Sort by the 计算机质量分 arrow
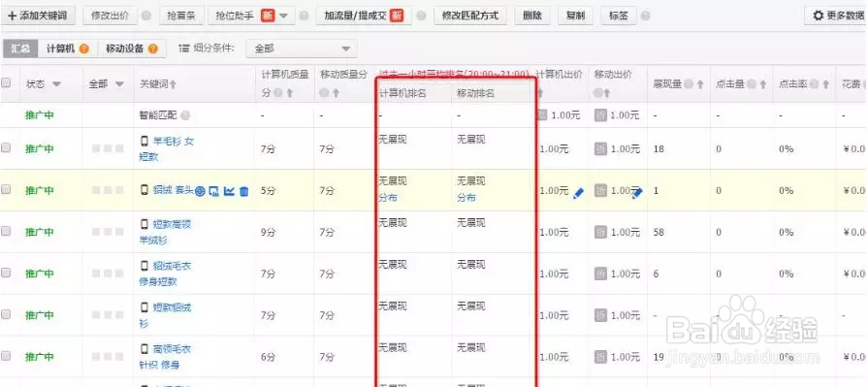This screenshot has width=868, height=387. tap(289, 93)
